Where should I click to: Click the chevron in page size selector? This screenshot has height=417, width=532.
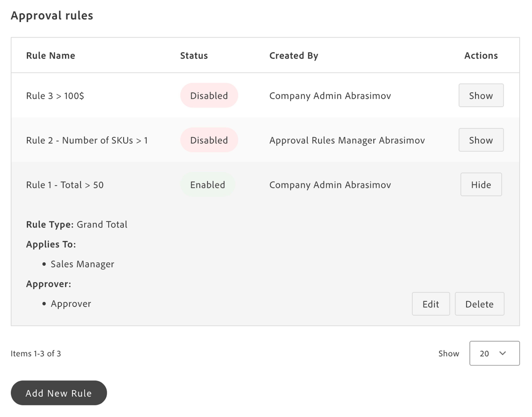(x=502, y=353)
